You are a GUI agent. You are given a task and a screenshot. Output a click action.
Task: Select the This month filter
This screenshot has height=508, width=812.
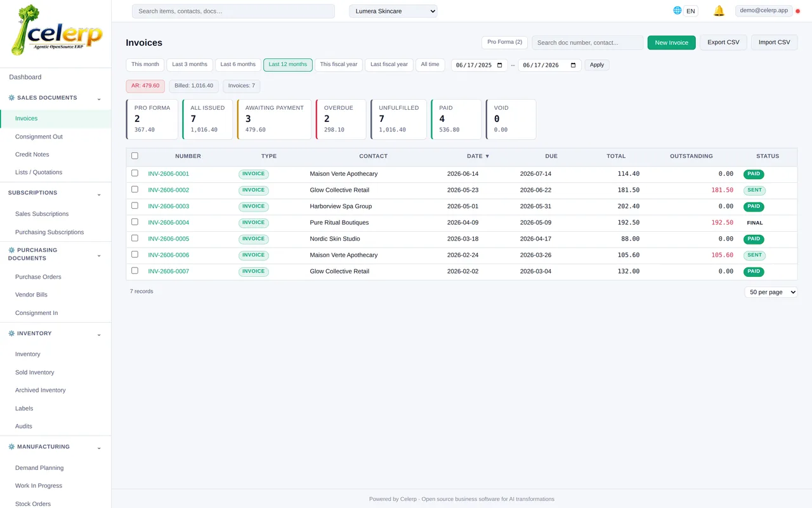point(145,65)
